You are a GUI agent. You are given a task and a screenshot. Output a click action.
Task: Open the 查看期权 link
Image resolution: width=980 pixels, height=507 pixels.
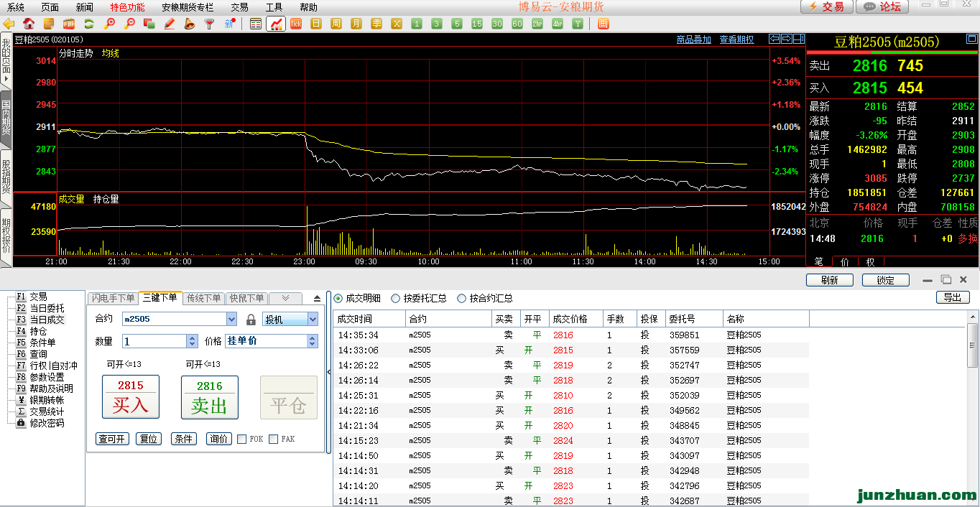[x=737, y=39]
